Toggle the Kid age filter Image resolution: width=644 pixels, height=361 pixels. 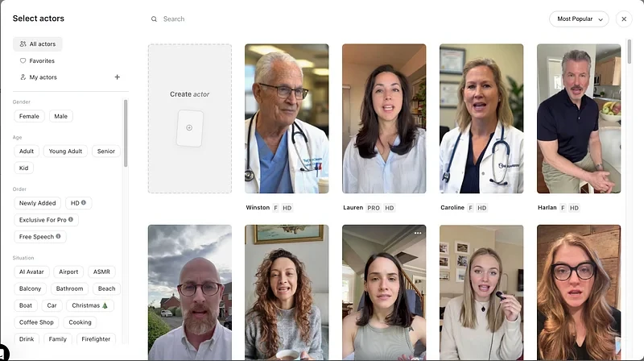click(24, 168)
